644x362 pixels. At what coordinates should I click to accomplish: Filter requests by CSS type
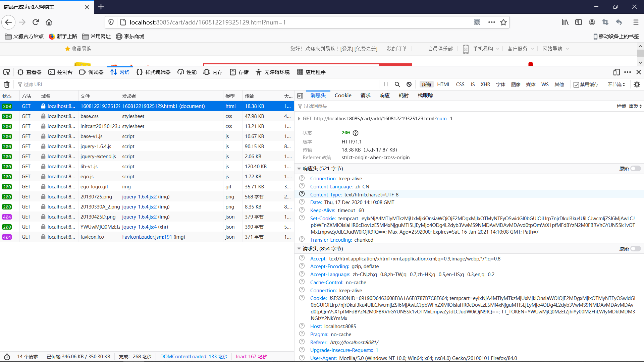click(x=460, y=84)
